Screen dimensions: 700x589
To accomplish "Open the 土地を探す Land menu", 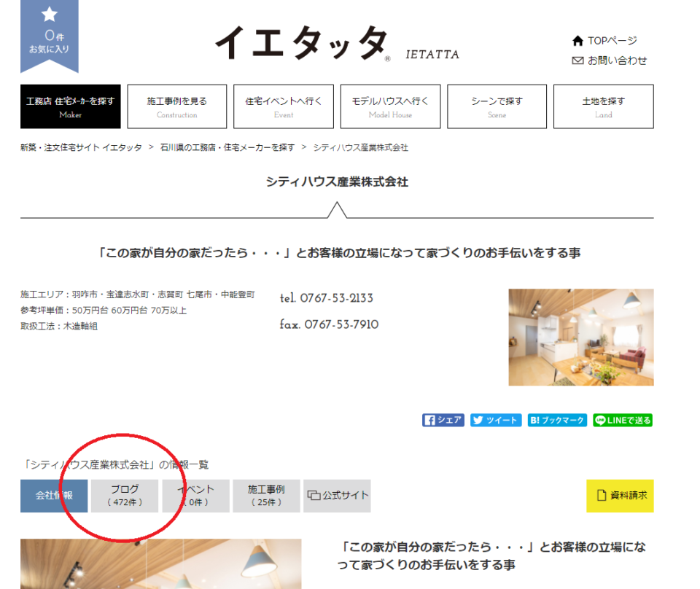I will tap(603, 106).
